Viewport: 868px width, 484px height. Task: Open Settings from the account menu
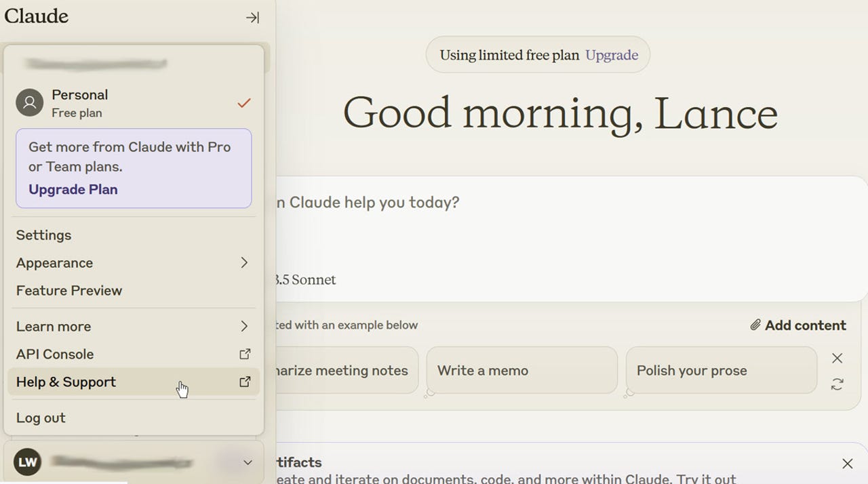(43, 235)
